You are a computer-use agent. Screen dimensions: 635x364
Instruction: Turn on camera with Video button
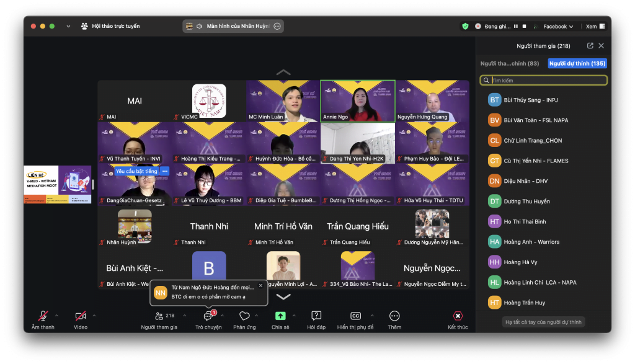point(81,316)
